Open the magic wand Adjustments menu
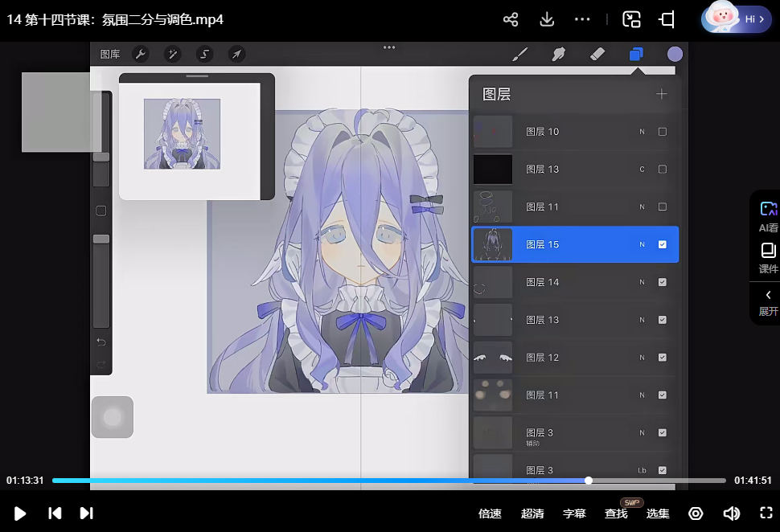The height and width of the screenshot is (532, 780). point(172,54)
